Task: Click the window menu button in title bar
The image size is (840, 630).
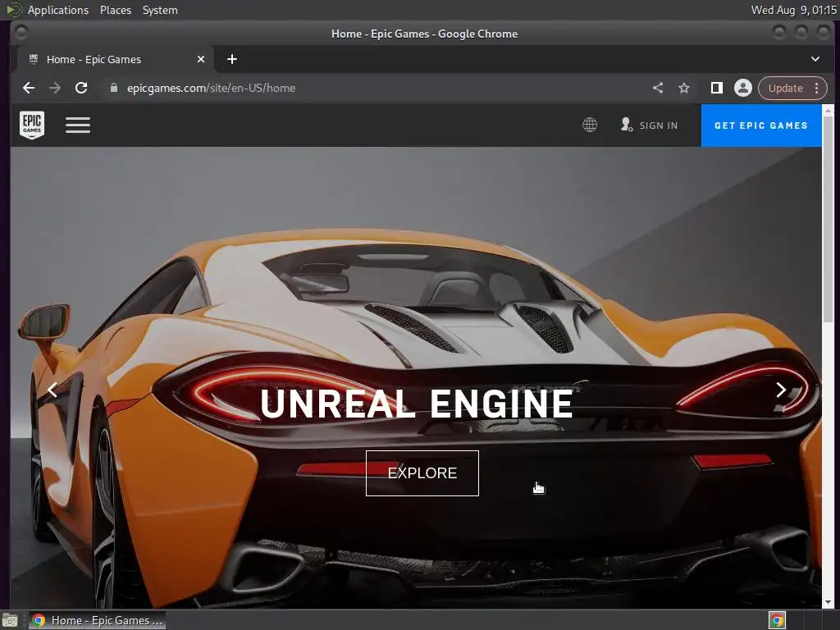Action: pyautogui.click(x=21, y=33)
